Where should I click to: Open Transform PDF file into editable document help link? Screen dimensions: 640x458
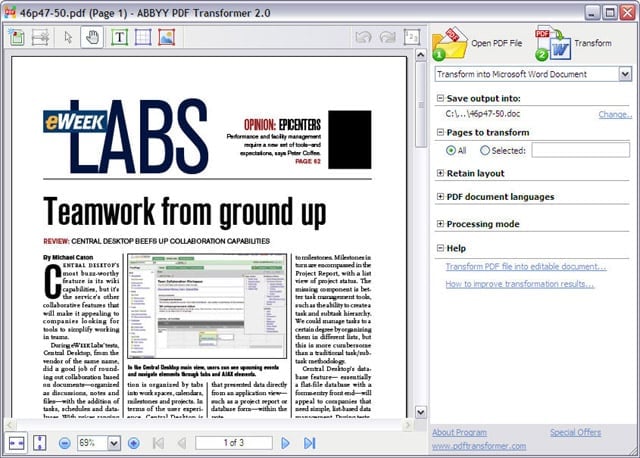[x=526, y=267]
